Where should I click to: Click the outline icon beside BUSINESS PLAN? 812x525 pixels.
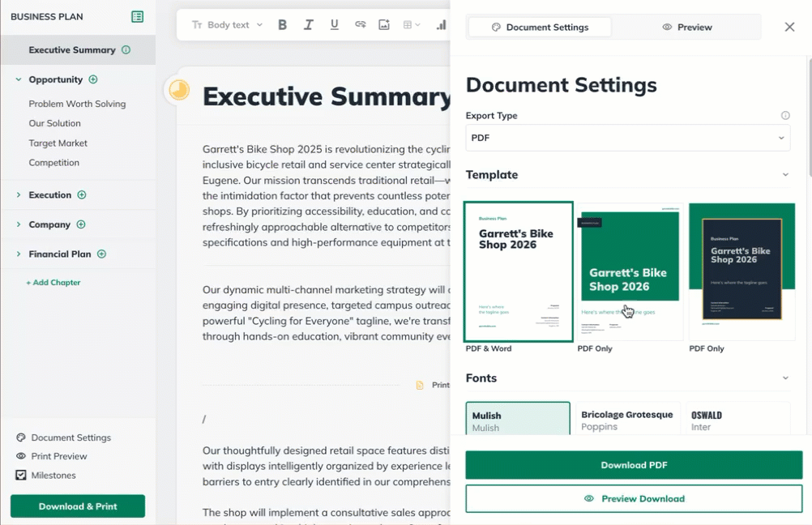tap(137, 17)
